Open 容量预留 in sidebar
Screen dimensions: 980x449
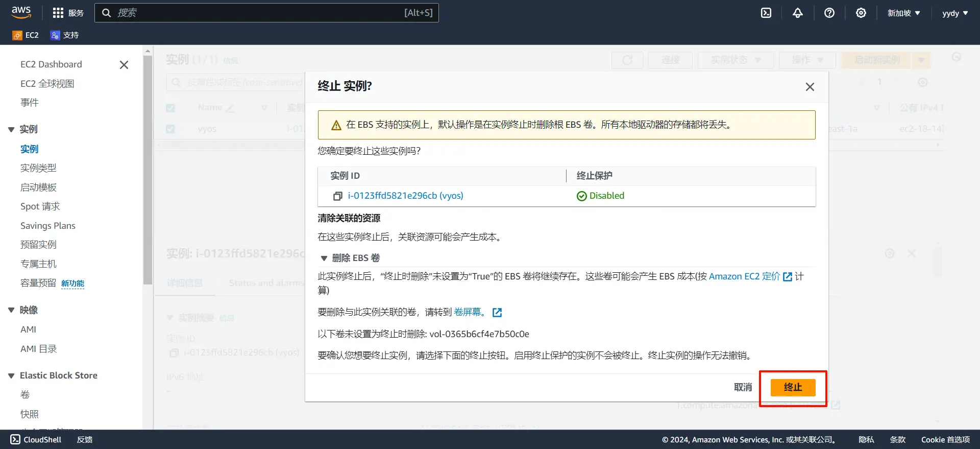(x=38, y=283)
